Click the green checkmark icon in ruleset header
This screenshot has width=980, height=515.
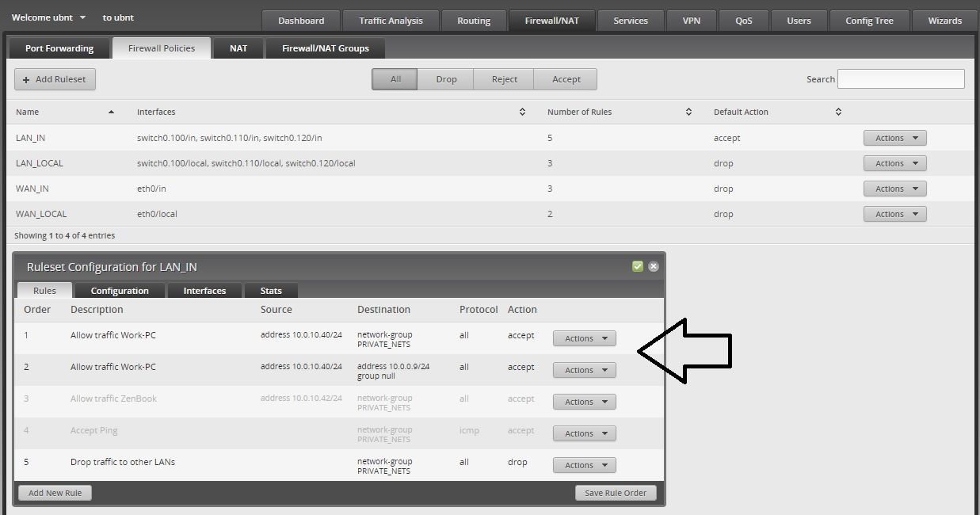pos(638,266)
